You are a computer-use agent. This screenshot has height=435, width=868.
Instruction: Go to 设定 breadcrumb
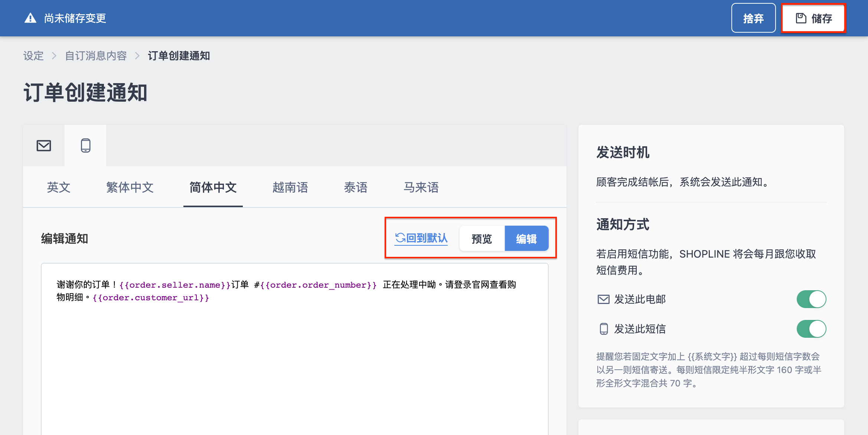pyautogui.click(x=33, y=56)
